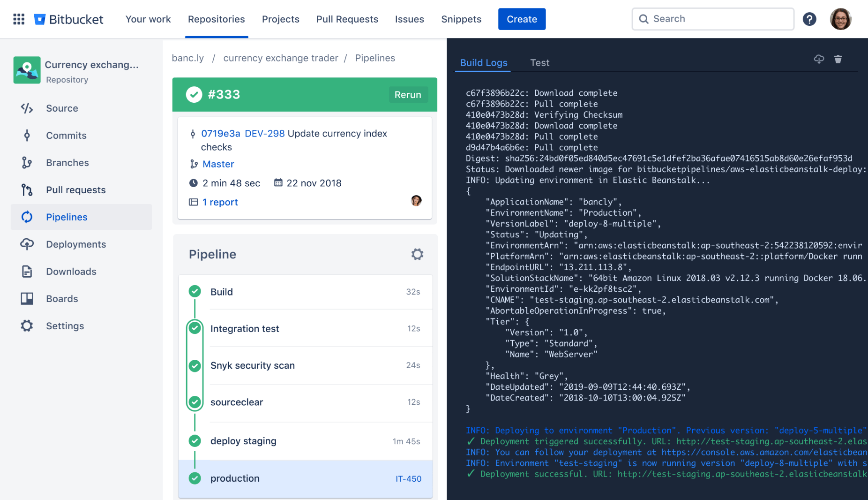
Task: Open the app switcher grid icon
Action: (x=19, y=19)
